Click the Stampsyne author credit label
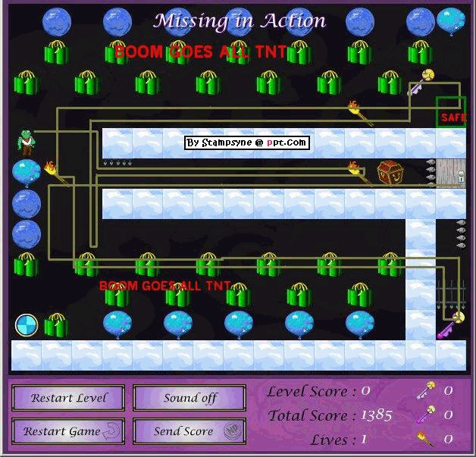This screenshot has width=476, height=457. coord(247,142)
